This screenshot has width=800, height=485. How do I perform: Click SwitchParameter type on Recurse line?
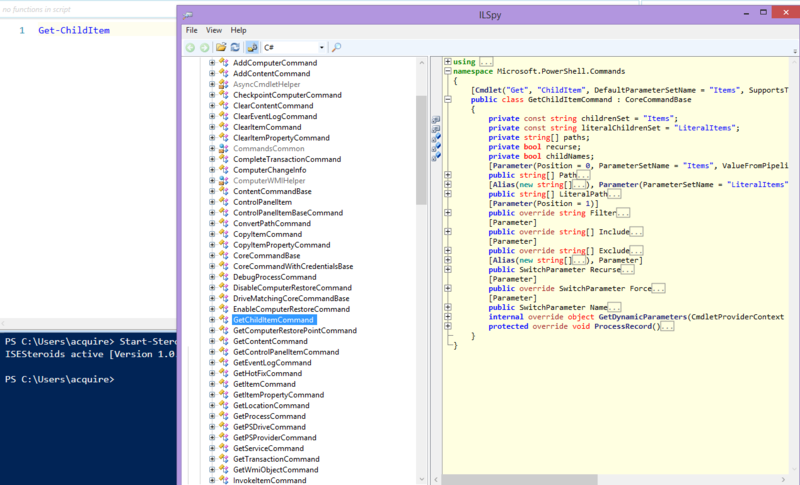[553, 270]
